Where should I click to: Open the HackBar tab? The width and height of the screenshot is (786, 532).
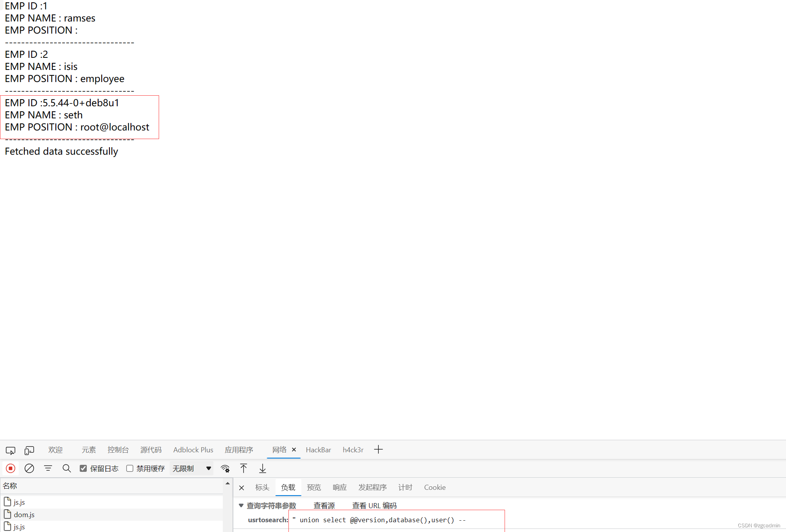coord(318,450)
